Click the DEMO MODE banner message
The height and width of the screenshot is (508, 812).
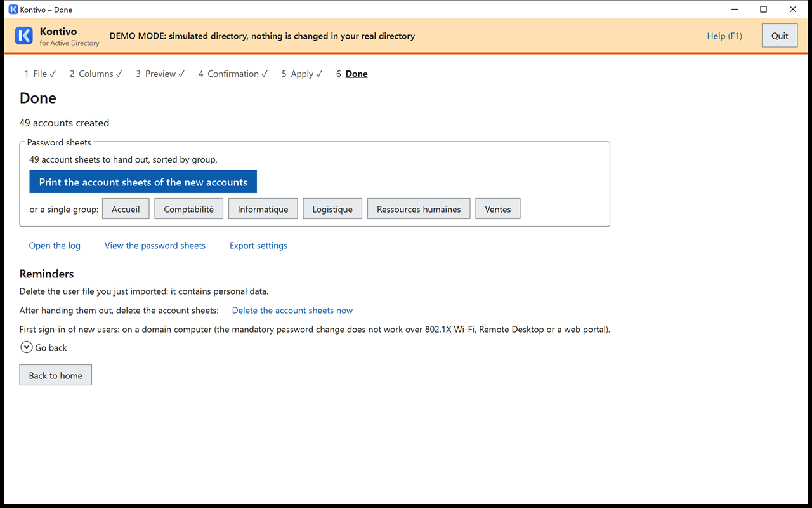[x=262, y=36]
